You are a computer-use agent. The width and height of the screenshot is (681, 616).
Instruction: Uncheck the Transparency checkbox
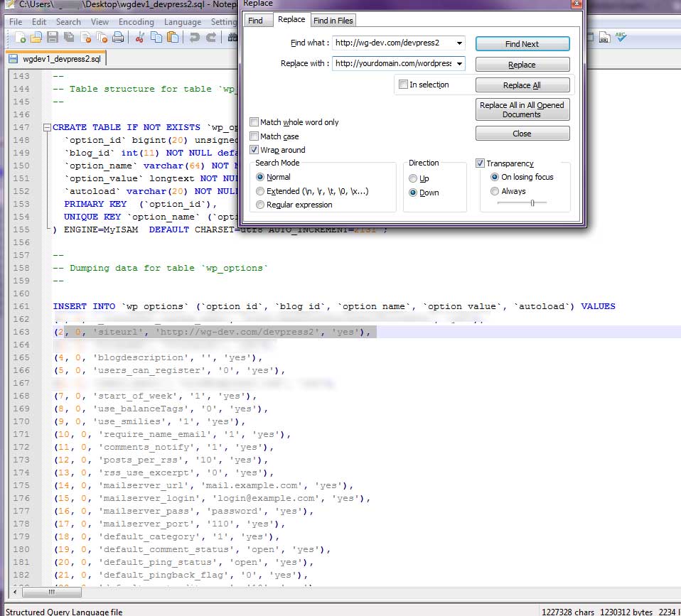[480, 163]
